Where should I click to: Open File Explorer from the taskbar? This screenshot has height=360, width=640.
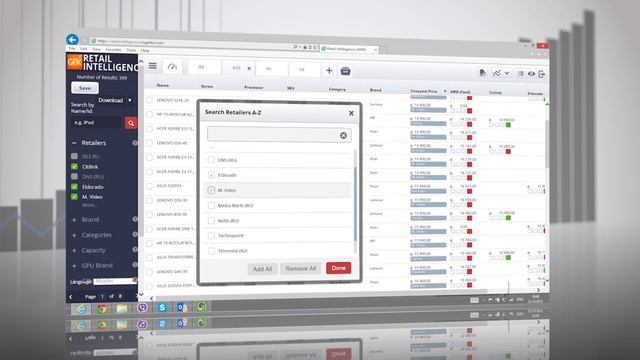point(121,308)
